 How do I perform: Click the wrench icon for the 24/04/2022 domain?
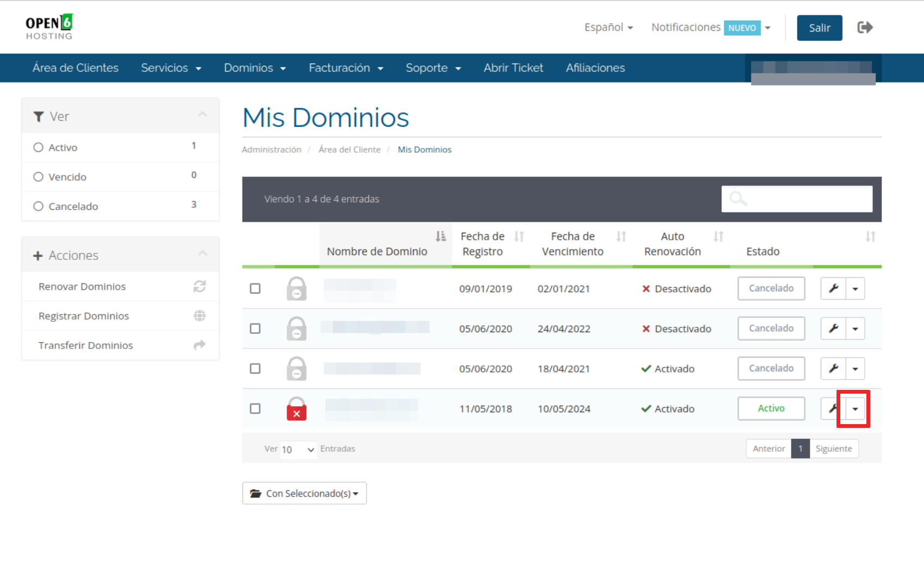(833, 328)
